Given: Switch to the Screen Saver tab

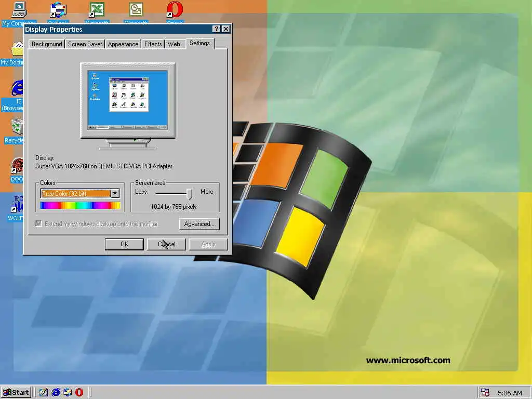Looking at the screenshot, I should (85, 44).
